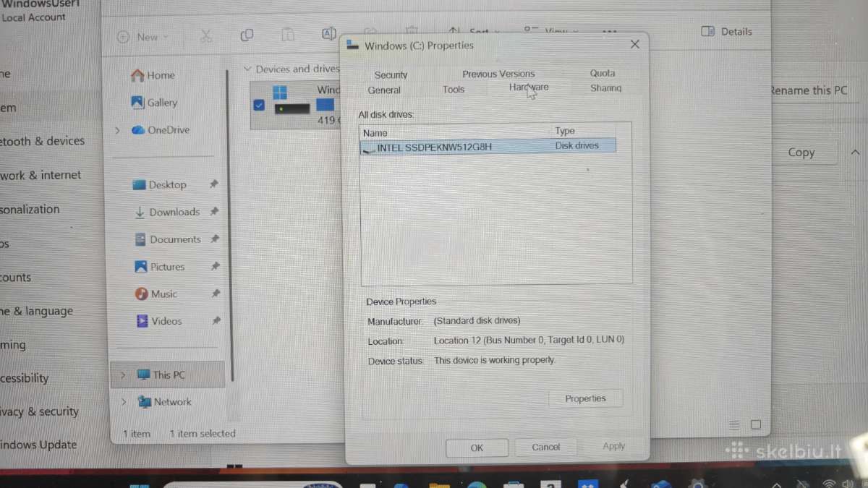This screenshot has width=868, height=488.
Task: Click Rename this PC in Settings window
Action: [x=807, y=90]
